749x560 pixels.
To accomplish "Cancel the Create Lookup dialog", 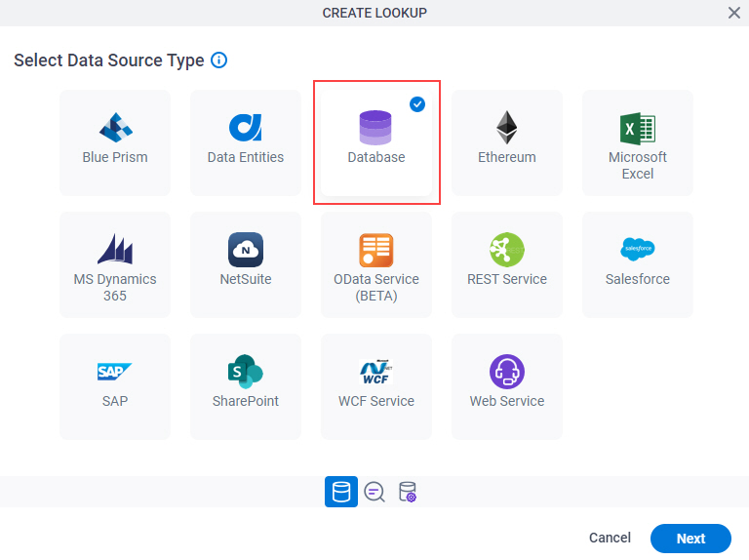I will 610,538.
